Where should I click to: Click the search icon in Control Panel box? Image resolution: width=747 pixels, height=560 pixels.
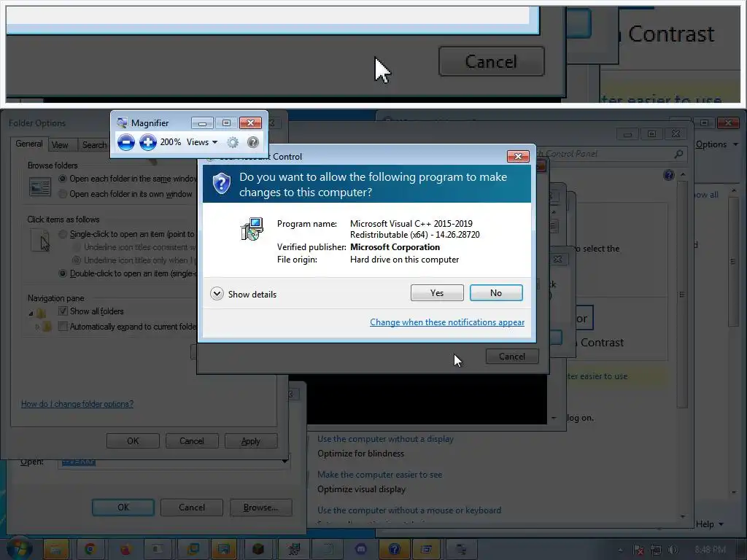(x=679, y=154)
